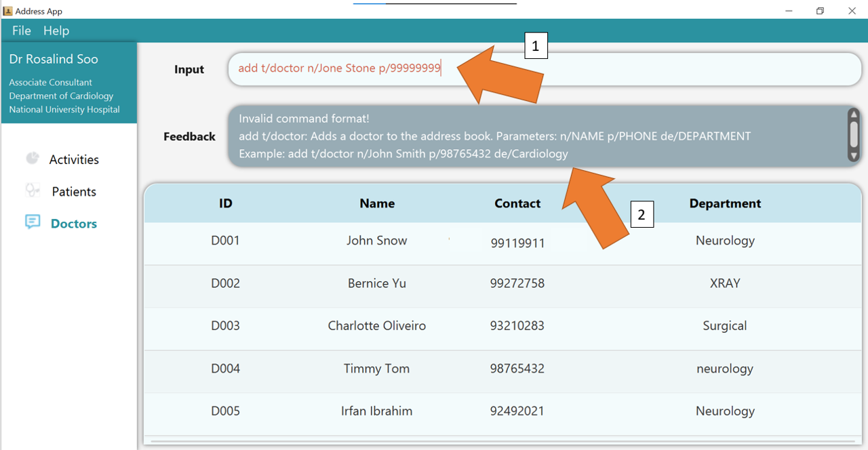Select the Charlotte Oliveiro row
Screen dimensions: 868x450
377,326
